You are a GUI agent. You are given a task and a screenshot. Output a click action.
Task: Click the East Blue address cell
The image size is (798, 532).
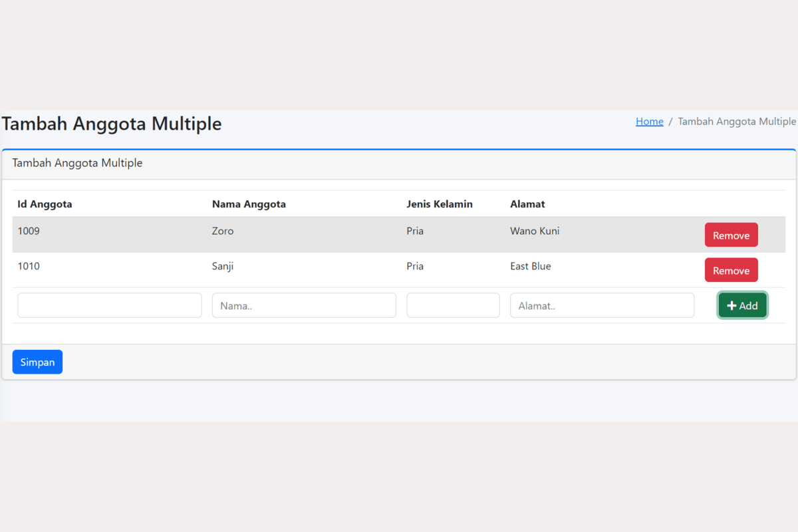[531, 267]
